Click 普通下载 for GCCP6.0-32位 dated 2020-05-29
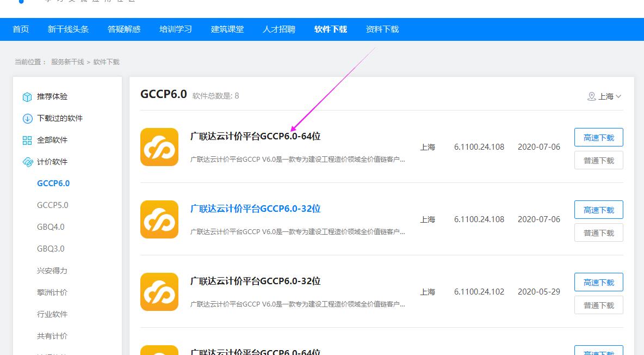Screen dimensions: 644x355 click(x=598, y=305)
